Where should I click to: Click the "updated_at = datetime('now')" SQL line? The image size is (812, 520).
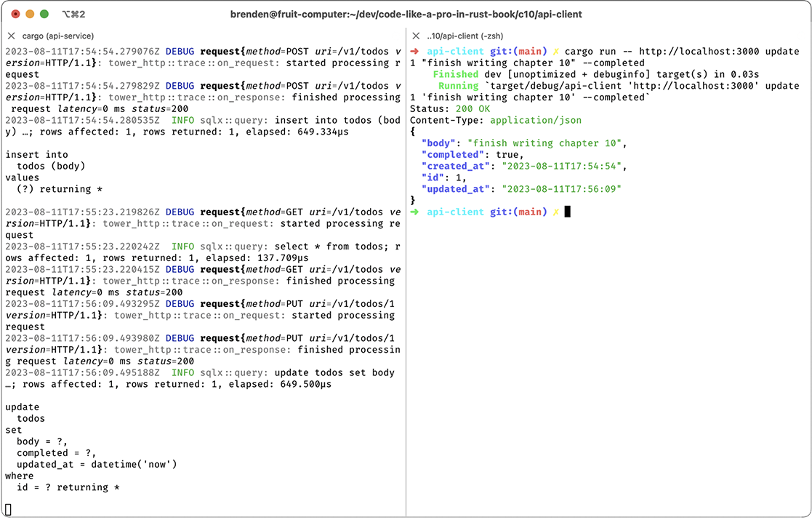pos(97,464)
